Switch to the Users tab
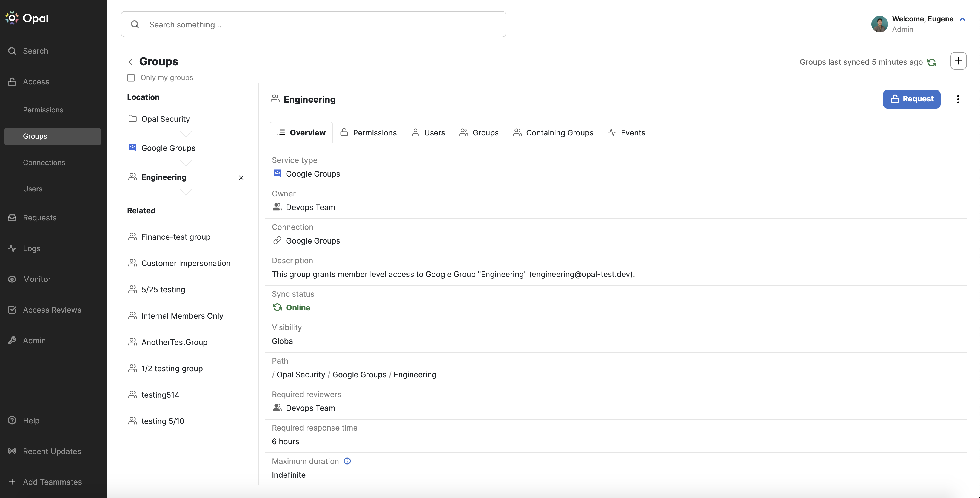 (428, 132)
